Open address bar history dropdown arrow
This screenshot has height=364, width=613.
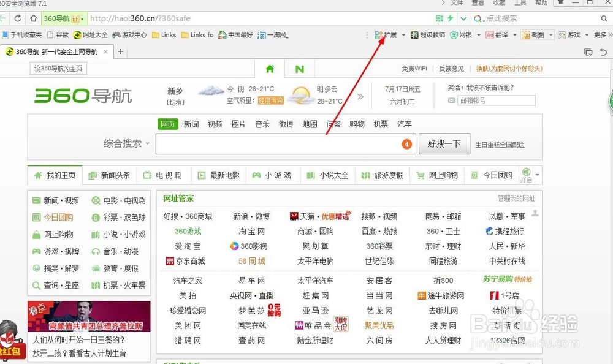coord(463,18)
